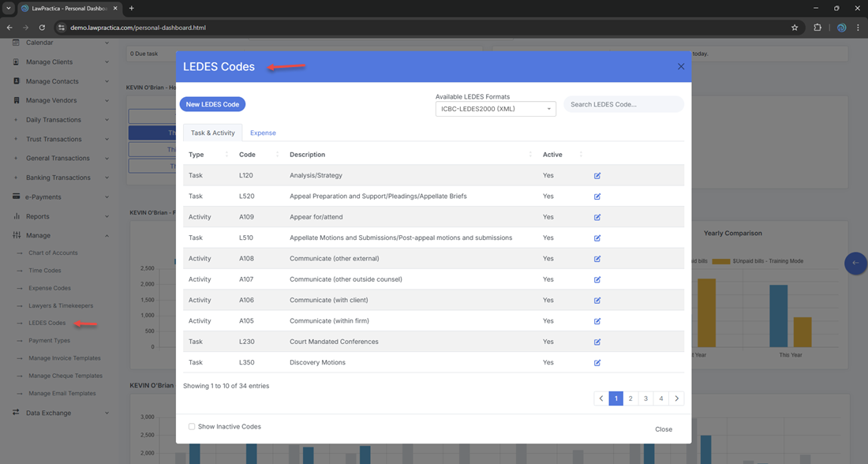Click the New LEDES Code button
This screenshot has width=868, height=464.
[212, 104]
